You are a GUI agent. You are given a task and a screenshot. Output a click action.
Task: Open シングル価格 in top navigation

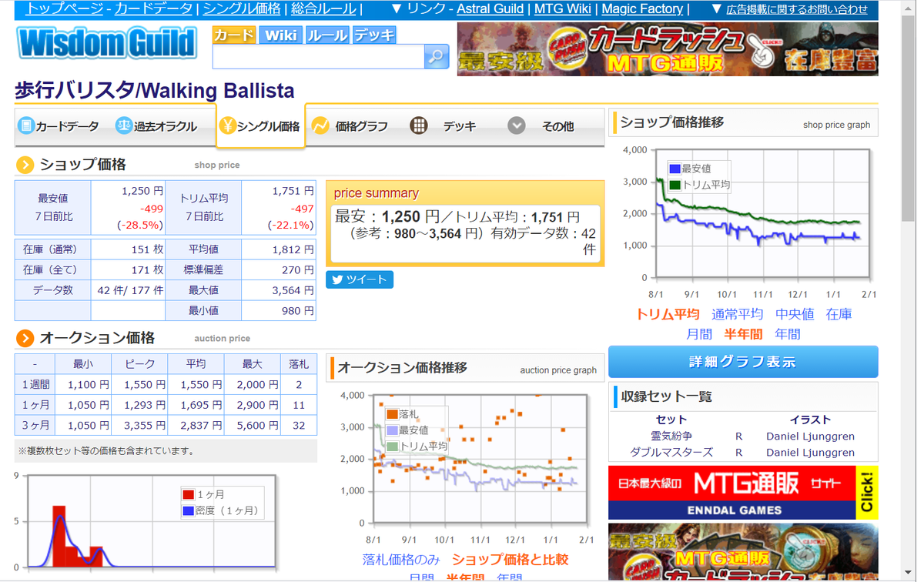[x=242, y=9]
